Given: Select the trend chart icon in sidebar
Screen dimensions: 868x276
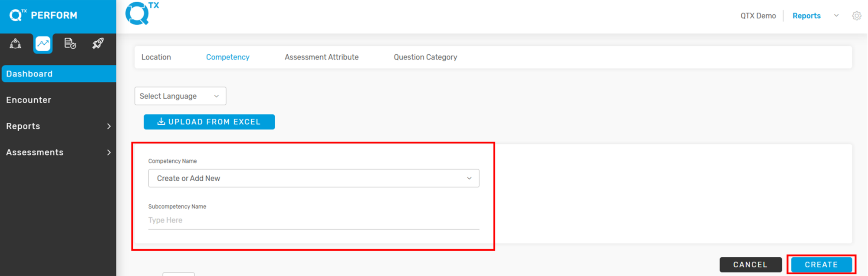Looking at the screenshot, I should click(43, 43).
